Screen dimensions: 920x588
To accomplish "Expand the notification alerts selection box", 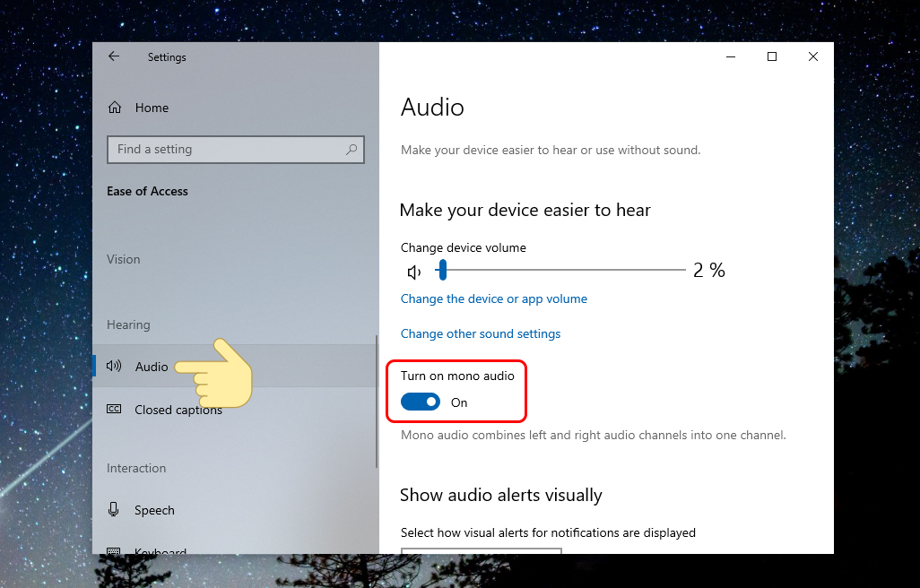I will tap(481, 554).
